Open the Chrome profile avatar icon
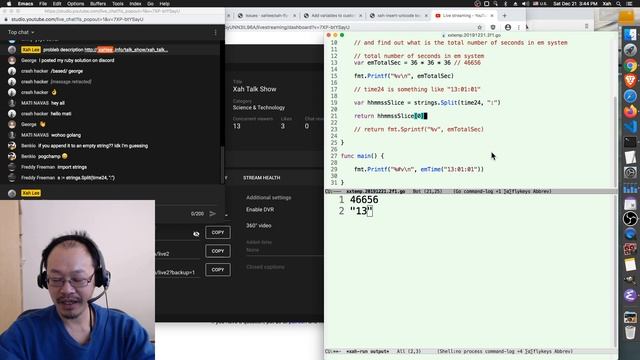 pos(508,27)
